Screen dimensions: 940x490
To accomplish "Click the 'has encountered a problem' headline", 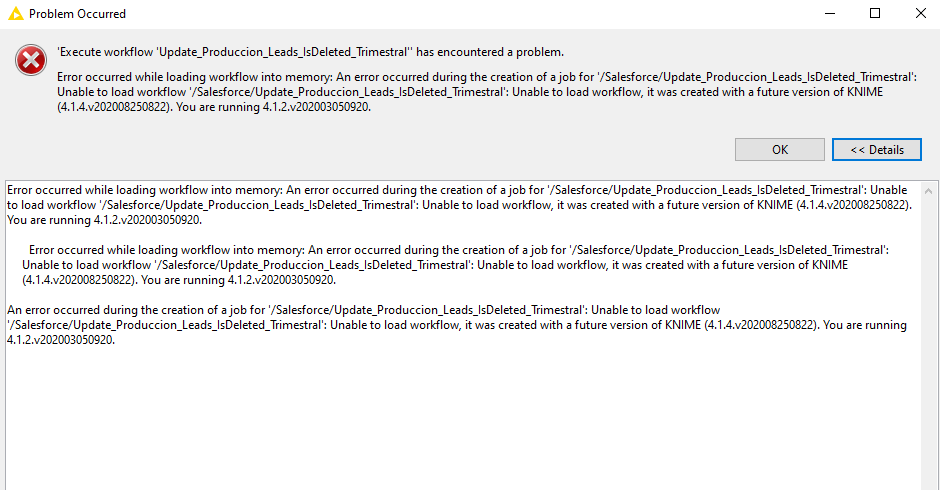I will pyautogui.click(x=311, y=52).
